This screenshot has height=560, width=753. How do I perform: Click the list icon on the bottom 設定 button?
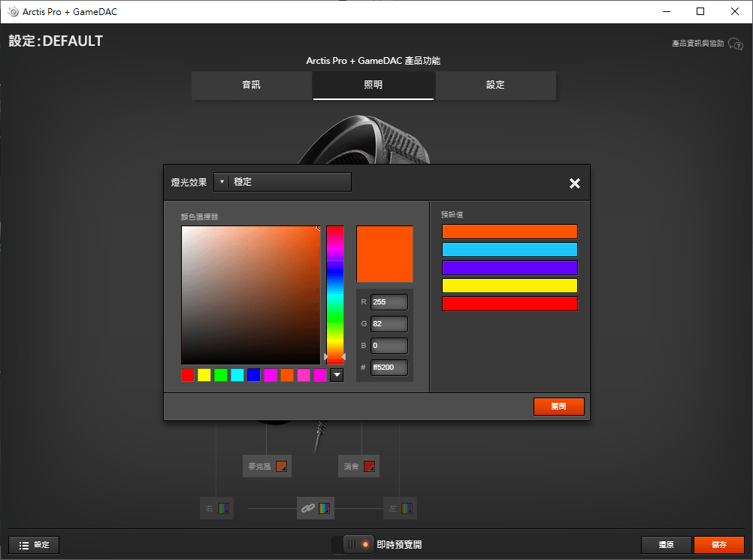click(x=24, y=545)
